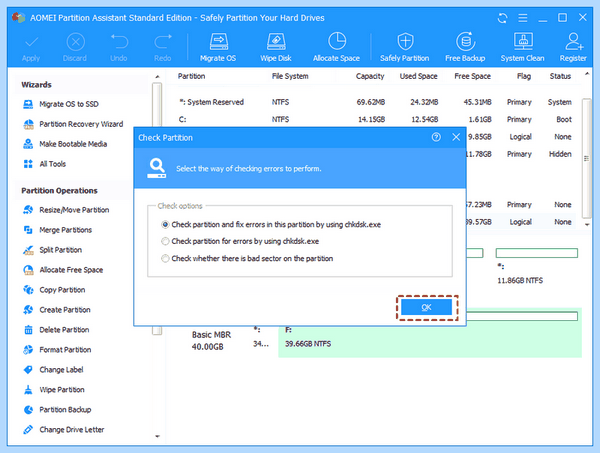Viewport: 600px width, 453px height.
Task: Click the Flag column header
Action: tap(524, 76)
